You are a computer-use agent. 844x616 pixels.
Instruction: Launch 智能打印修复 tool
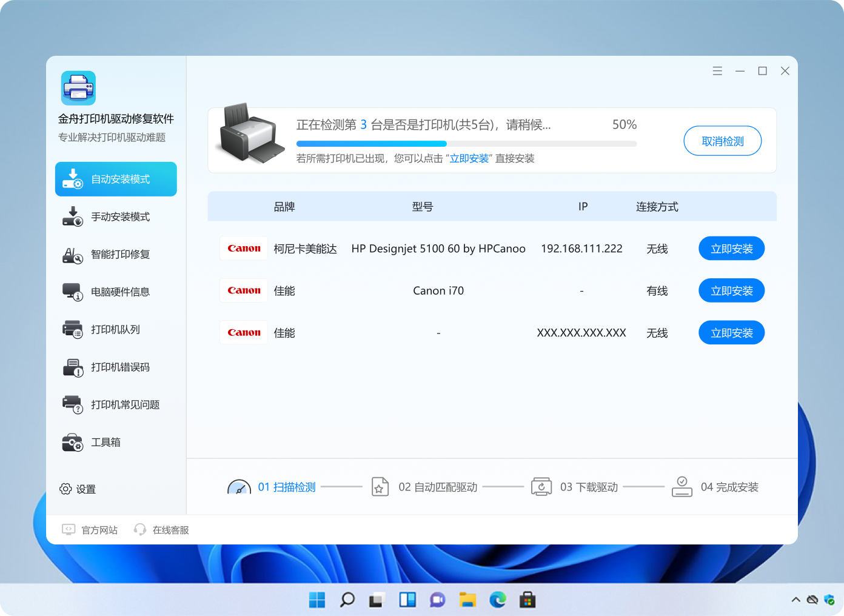pos(115,254)
